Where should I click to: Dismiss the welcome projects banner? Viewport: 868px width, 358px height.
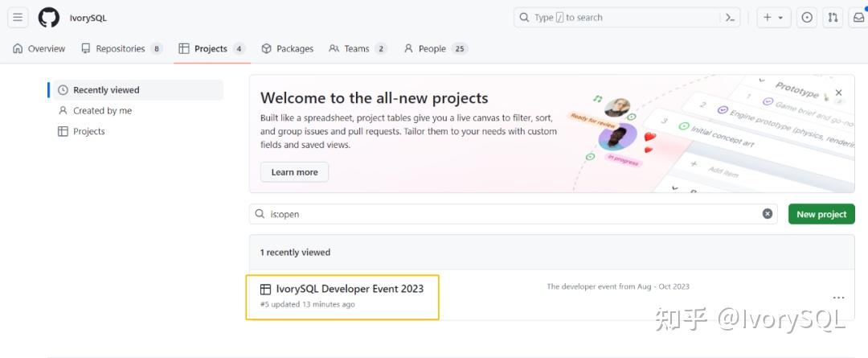(838, 93)
